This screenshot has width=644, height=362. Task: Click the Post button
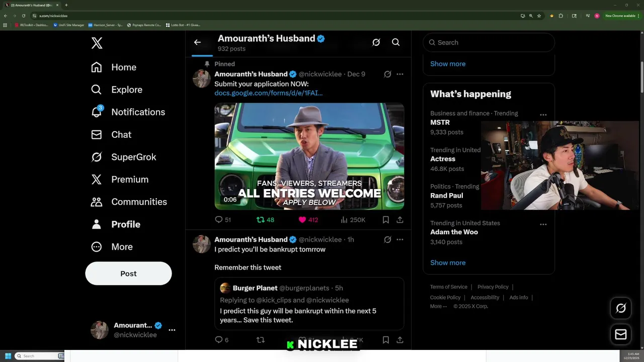tap(128, 274)
